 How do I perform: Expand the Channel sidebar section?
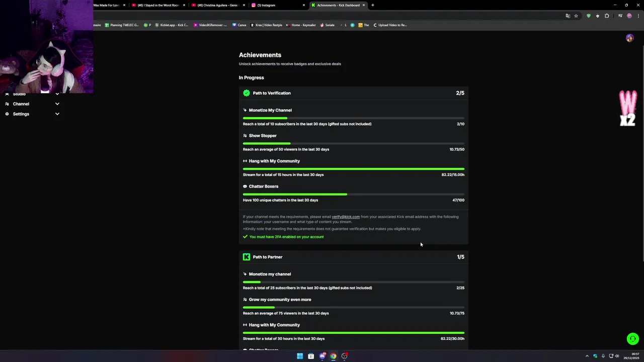[57, 104]
